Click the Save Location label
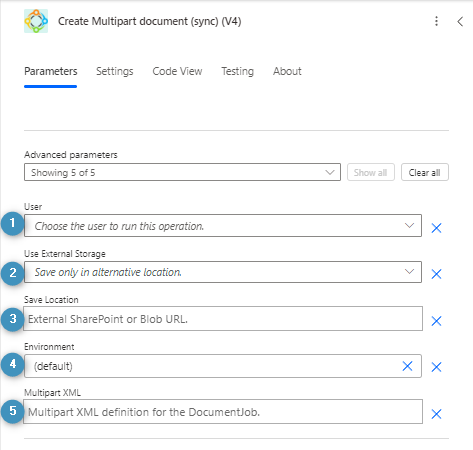 coord(51,300)
